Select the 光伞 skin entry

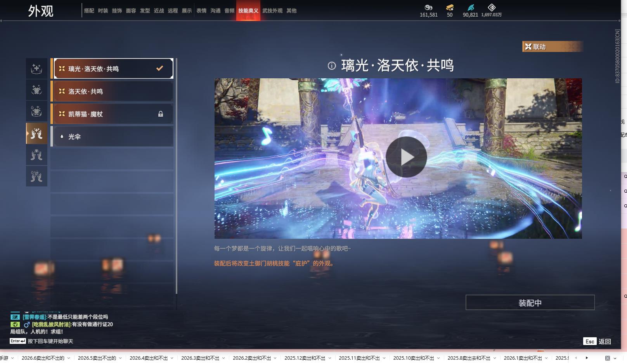(x=112, y=136)
